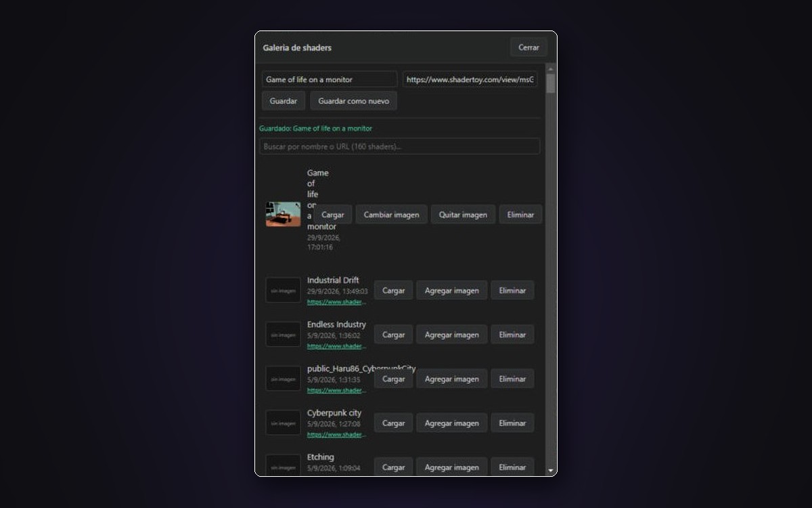Select the Endless Industry title text
The image size is (812, 508).
pos(336,324)
